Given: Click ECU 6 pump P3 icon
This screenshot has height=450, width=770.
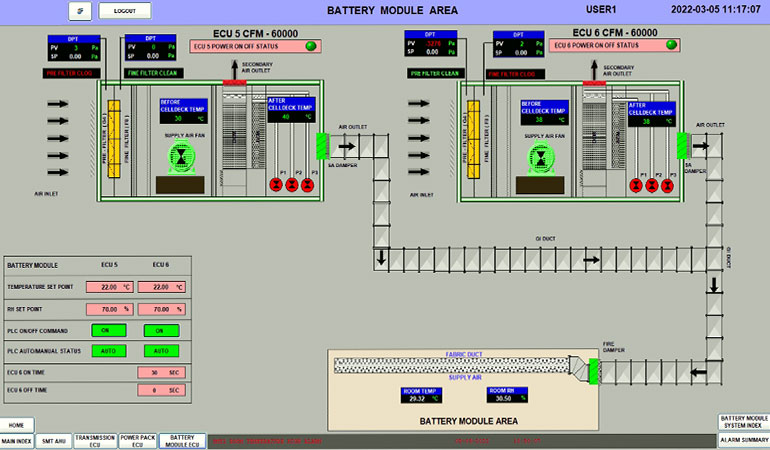Looking at the screenshot, I should pyautogui.click(x=667, y=186).
